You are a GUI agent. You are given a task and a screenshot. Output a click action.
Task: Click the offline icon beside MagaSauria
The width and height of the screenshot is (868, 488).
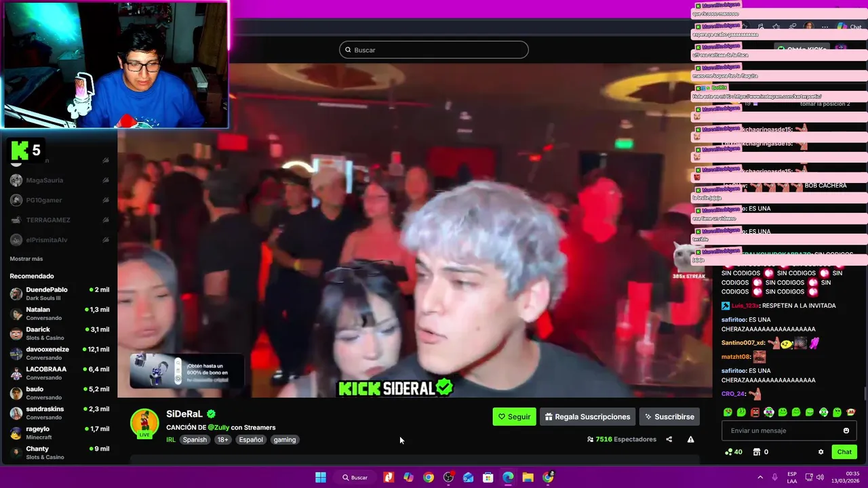[x=105, y=180]
